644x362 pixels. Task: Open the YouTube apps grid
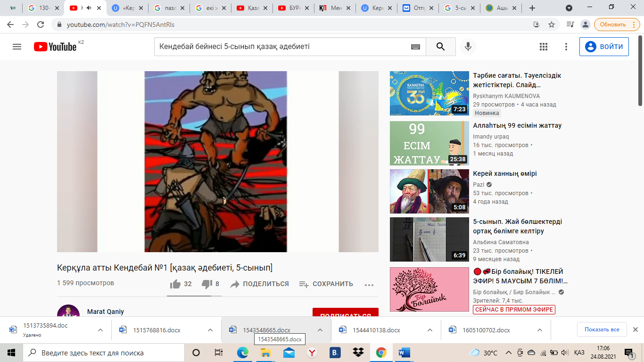[x=543, y=47]
